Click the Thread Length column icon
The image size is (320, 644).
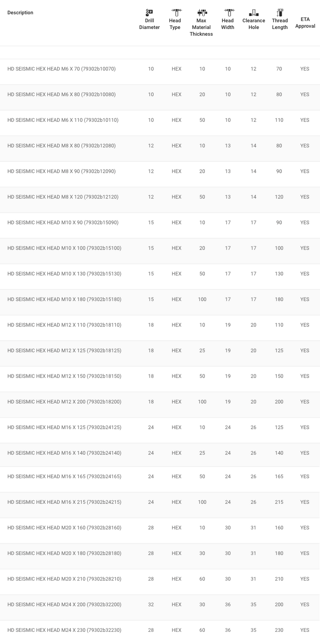280,12
